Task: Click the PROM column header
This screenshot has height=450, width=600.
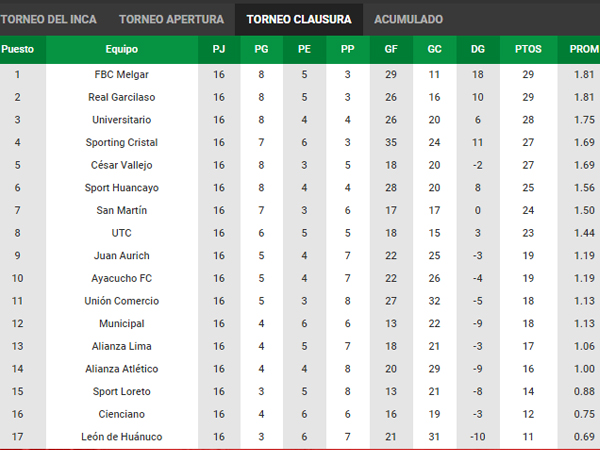Action: (582, 49)
